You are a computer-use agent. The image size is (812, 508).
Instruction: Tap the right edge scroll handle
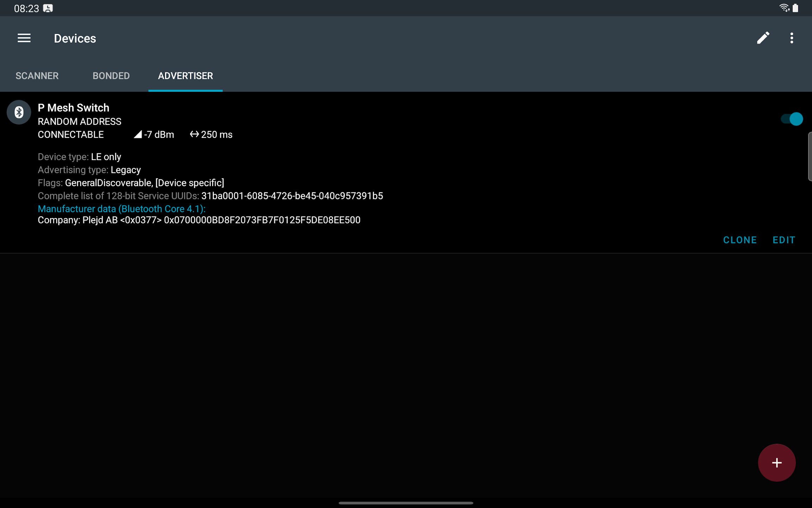pos(810,157)
